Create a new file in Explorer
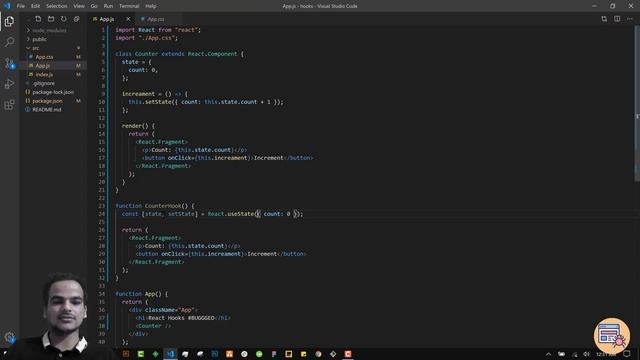Screen dimensions: 640x360 click(38, 19)
